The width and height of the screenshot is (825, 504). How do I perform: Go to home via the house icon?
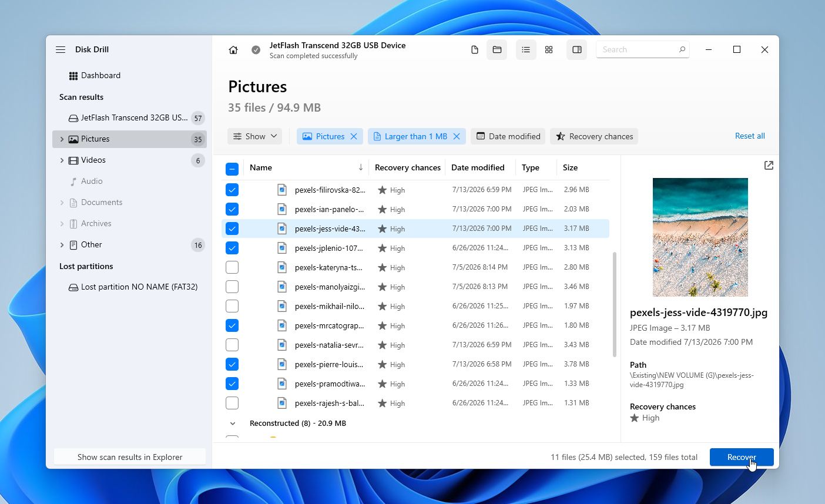(233, 50)
